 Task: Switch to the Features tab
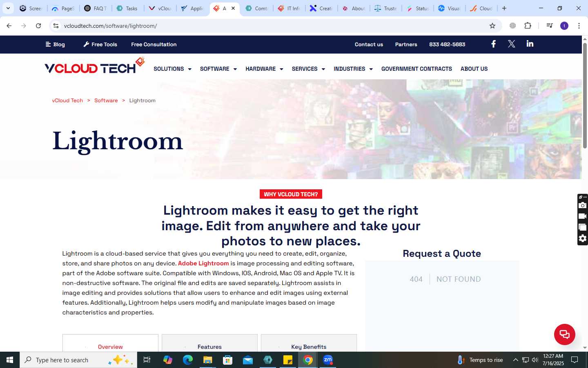pyautogui.click(x=209, y=343)
